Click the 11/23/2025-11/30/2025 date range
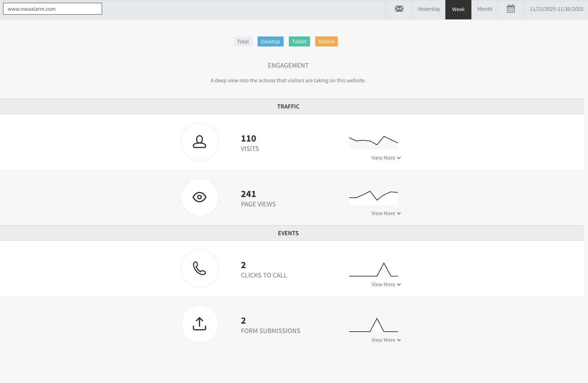 [x=556, y=9]
